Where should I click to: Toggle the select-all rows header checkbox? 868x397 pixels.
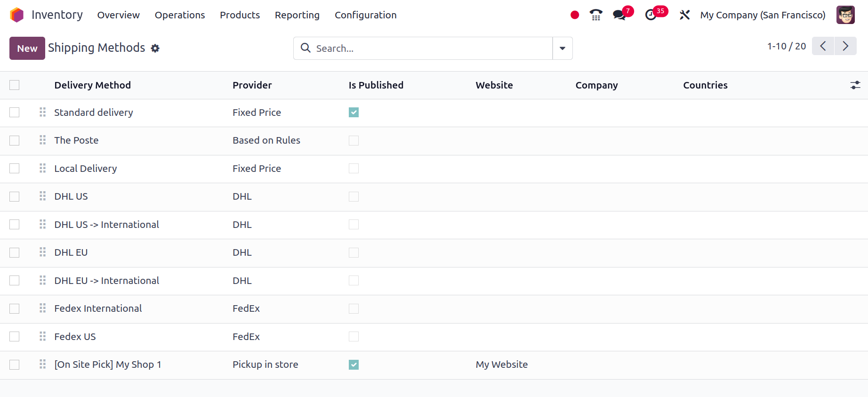tap(15, 85)
